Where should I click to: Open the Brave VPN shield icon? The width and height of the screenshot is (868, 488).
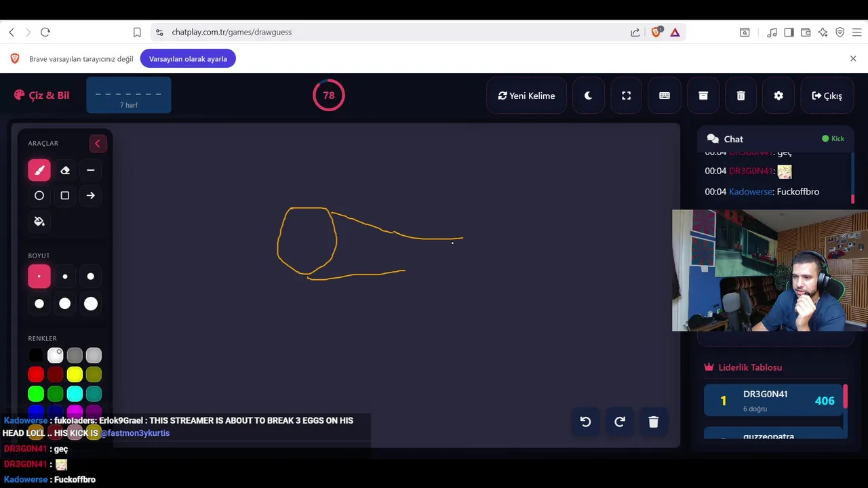pyautogui.click(x=840, y=32)
